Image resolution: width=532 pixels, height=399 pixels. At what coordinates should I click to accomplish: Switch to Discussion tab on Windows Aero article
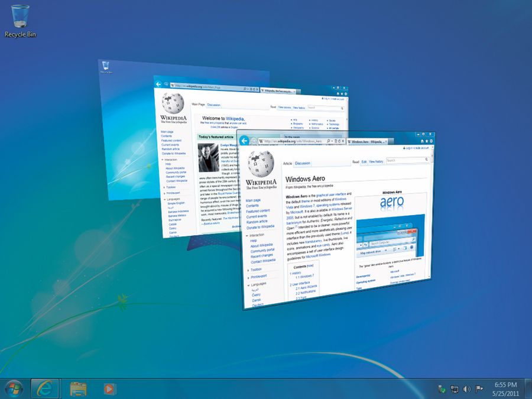pyautogui.click(x=303, y=163)
